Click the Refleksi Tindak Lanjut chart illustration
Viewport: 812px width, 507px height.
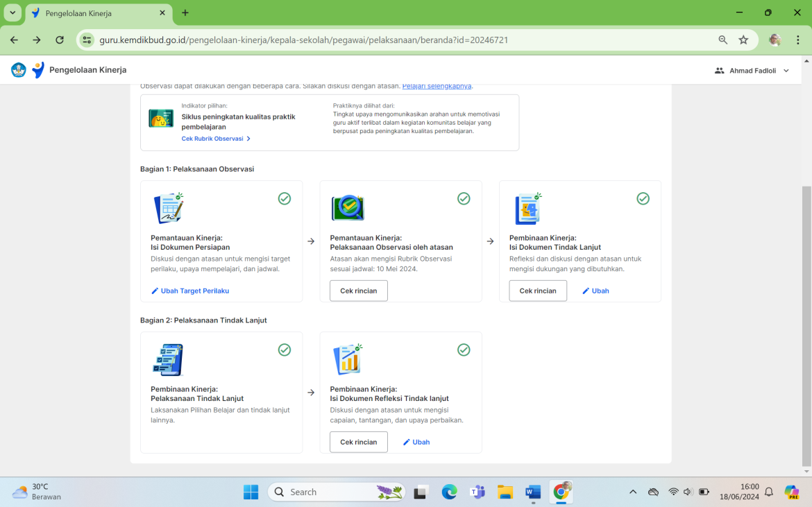[348, 359]
